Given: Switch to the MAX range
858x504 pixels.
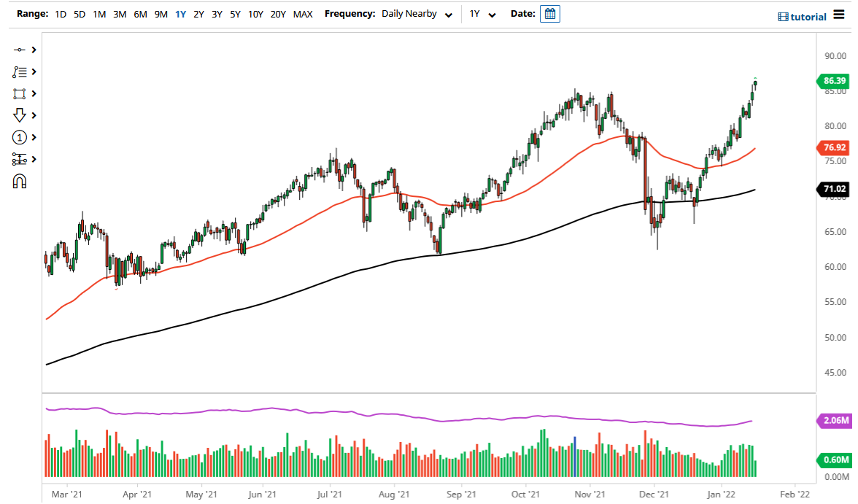Looking at the screenshot, I should (x=303, y=13).
